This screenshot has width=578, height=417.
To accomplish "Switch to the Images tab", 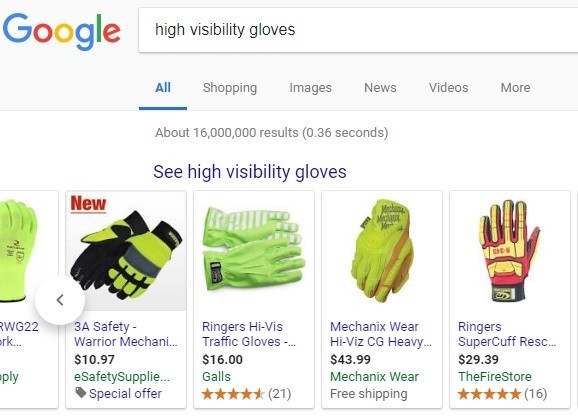I will tap(310, 88).
